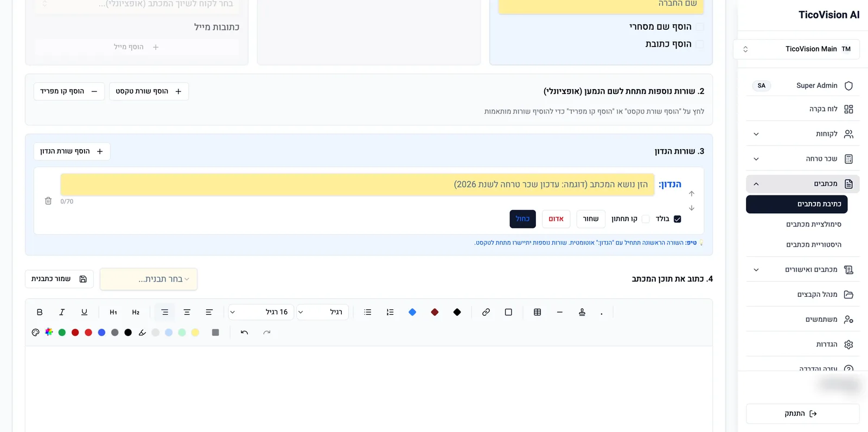Viewport: 868px width, 432px height.
Task: Undo the last edit
Action: 245,333
